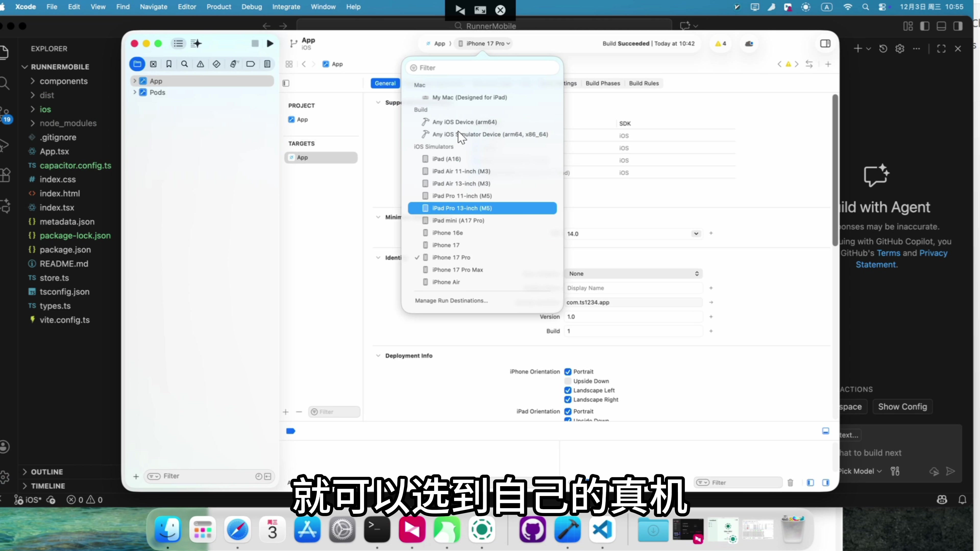The width and height of the screenshot is (980, 551).
Task: Click Manage Run Destinations option
Action: click(451, 300)
